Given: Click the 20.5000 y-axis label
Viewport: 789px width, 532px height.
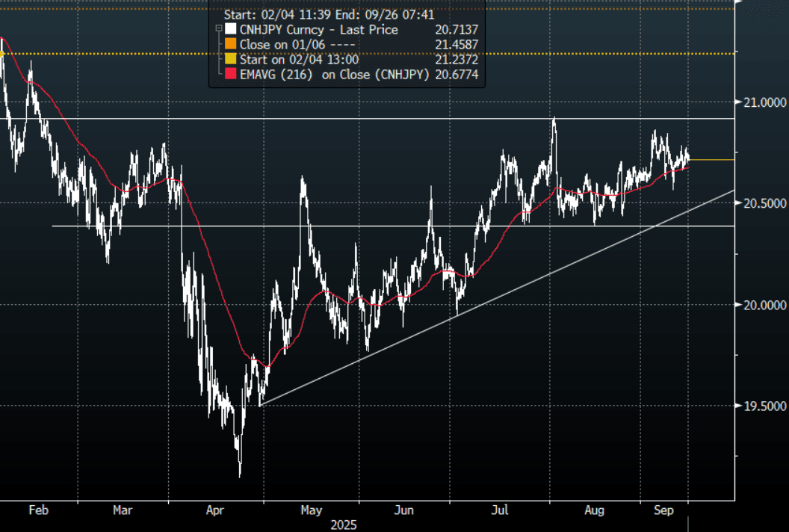Looking at the screenshot, I should point(765,202).
